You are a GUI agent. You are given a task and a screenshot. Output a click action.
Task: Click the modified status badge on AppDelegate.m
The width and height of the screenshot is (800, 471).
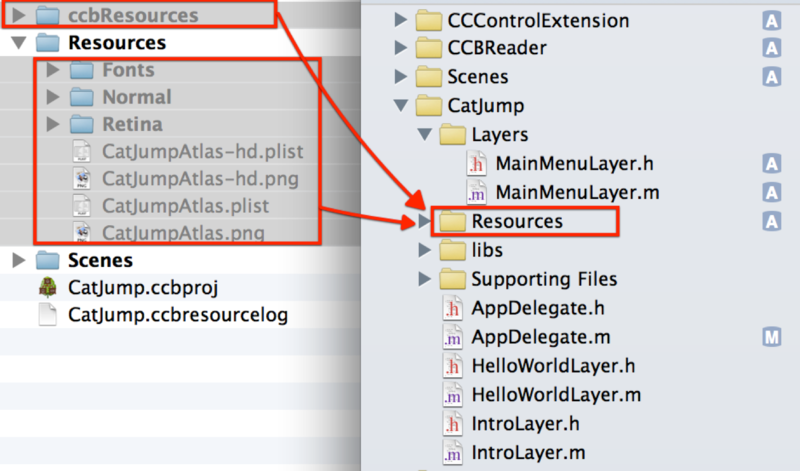[771, 337]
